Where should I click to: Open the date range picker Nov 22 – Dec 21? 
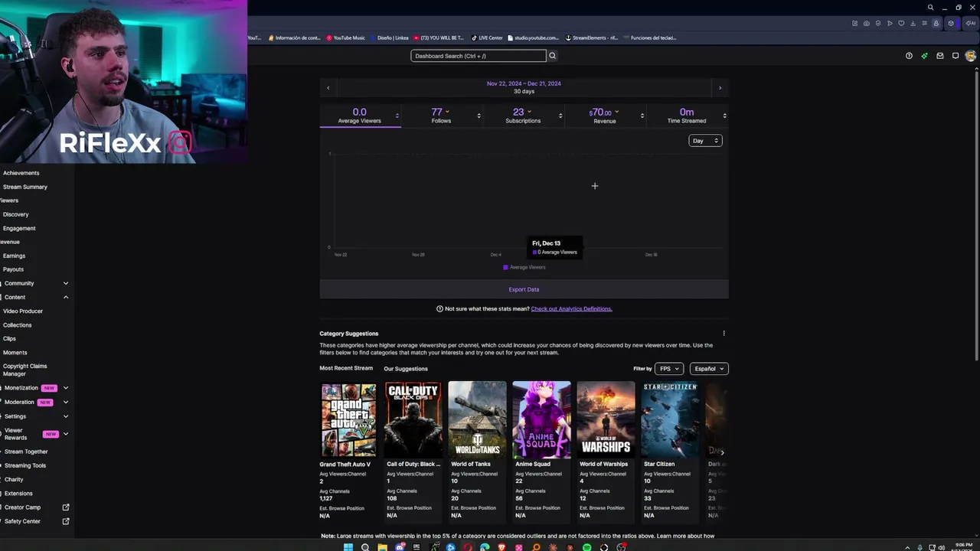click(x=524, y=87)
